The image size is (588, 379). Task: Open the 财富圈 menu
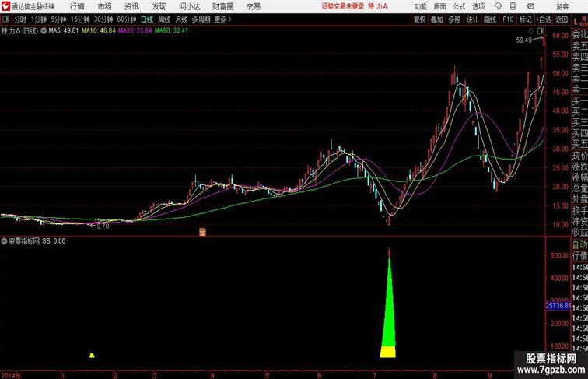coord(222,6)
